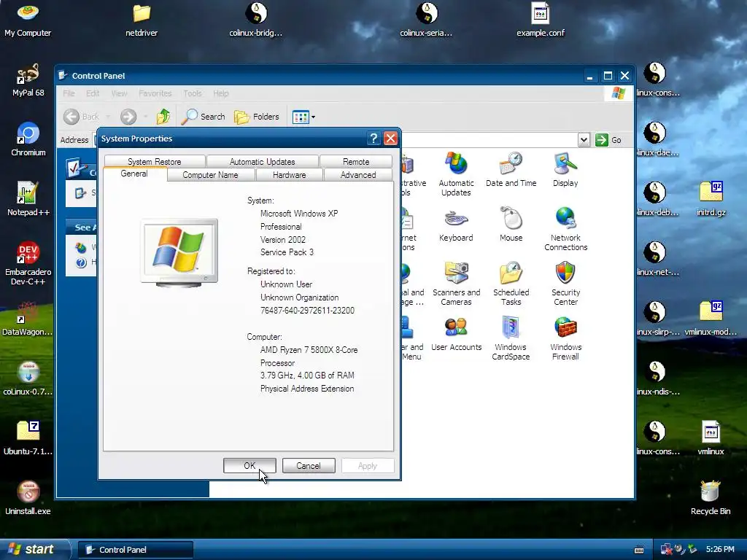
Task: Select the DataWagon desktop shortcut
Action: coord(27,319)
